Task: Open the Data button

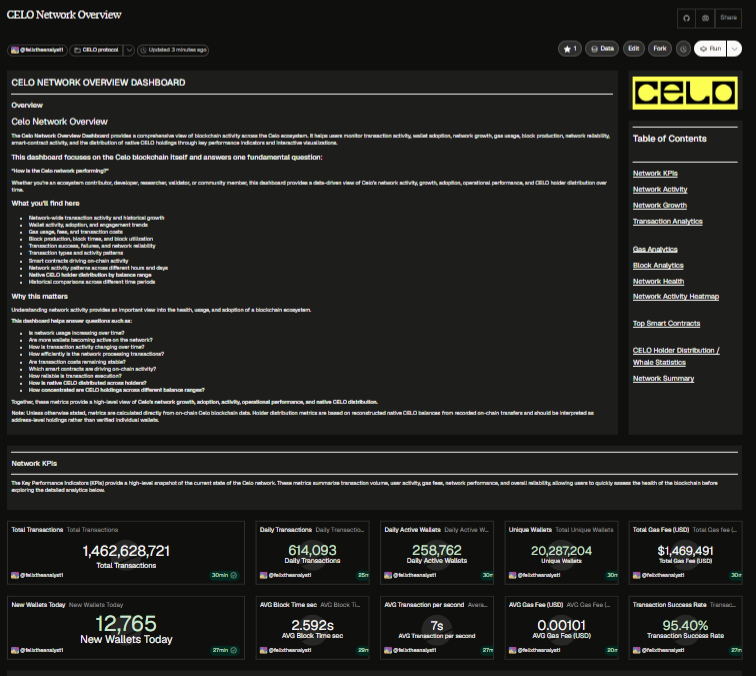Action: (x=602, y=49)
